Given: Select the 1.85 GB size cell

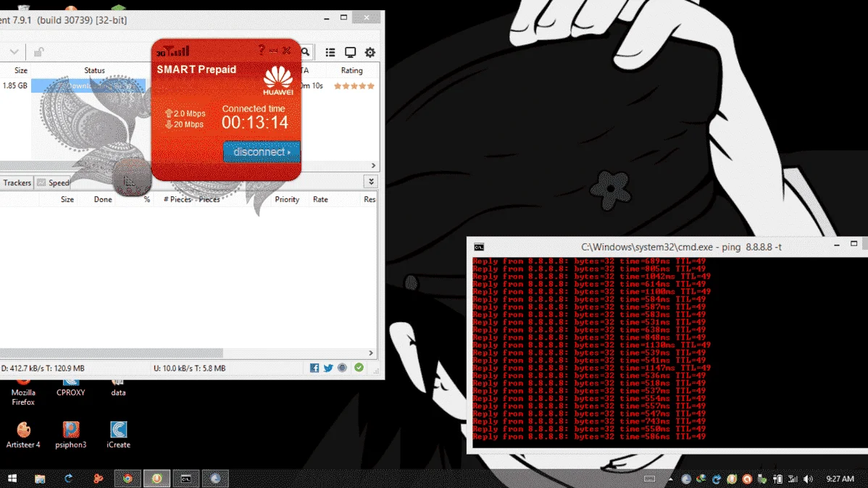Looking at the screenshot, I should (15, 85).
